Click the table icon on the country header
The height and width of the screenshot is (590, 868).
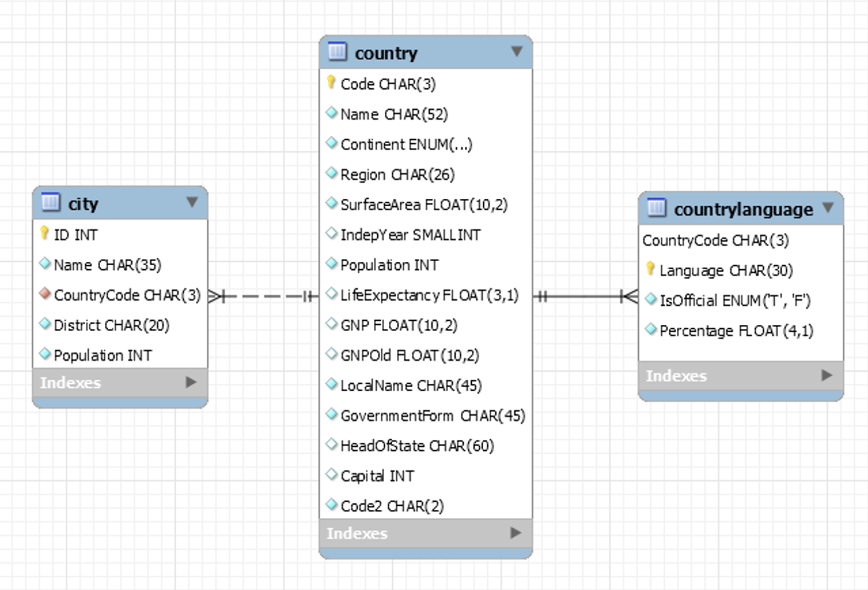(337, 52)
